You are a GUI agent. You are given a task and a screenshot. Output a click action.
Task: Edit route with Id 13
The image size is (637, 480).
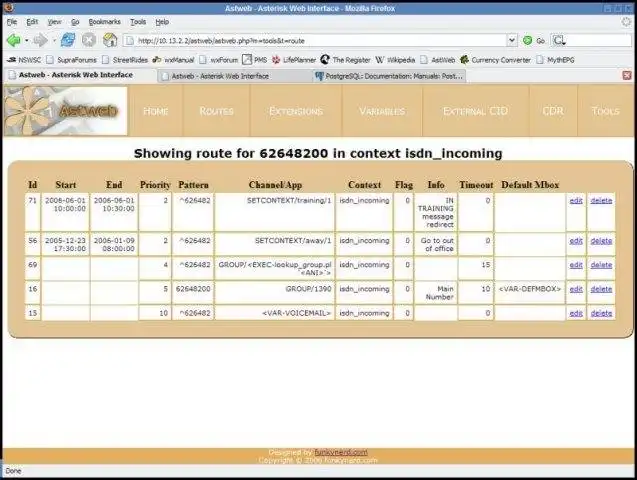tap(576, 313)
